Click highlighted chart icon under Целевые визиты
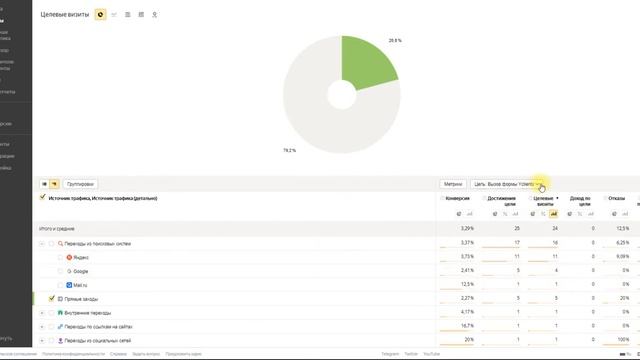640x360 pixels. coord(553,214)
